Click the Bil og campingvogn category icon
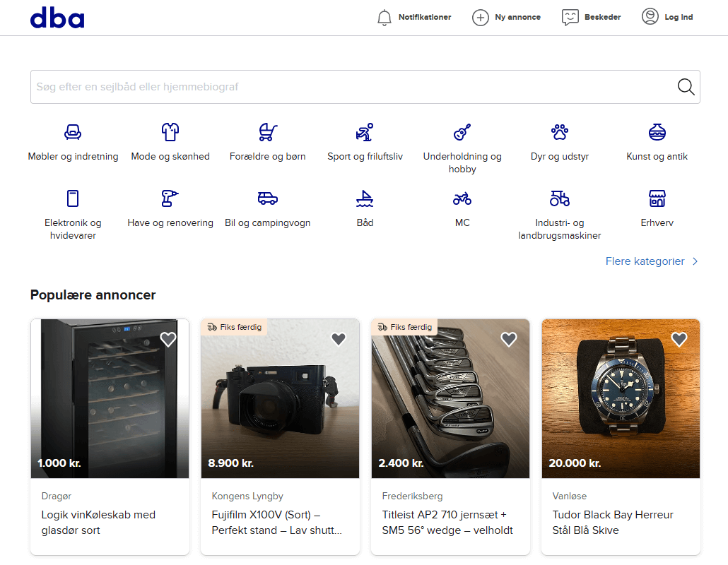The width and height of the screenshot is (728, 565). click(267, 207)
